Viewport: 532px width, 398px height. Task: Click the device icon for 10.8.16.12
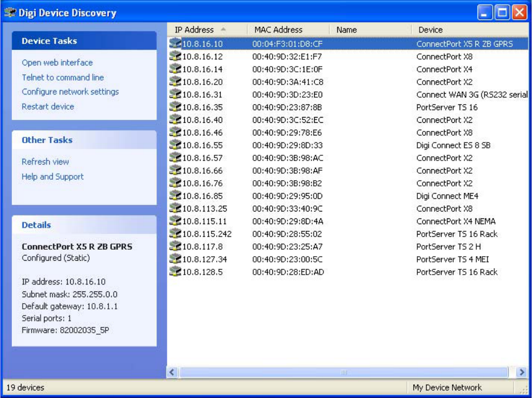[175, 56]
